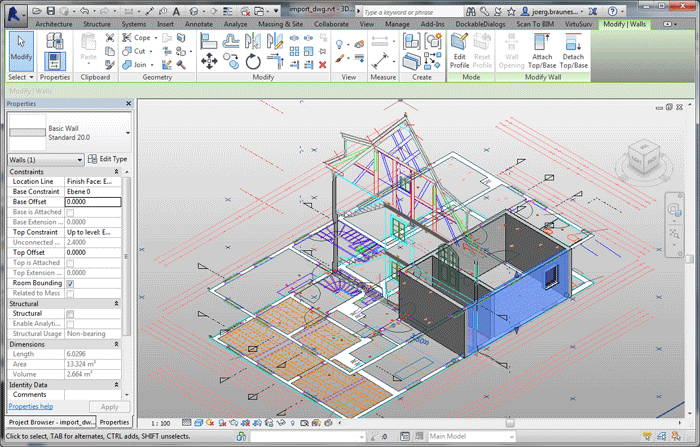Uncheck the Room Bounding checkbox

pos(70,284)
